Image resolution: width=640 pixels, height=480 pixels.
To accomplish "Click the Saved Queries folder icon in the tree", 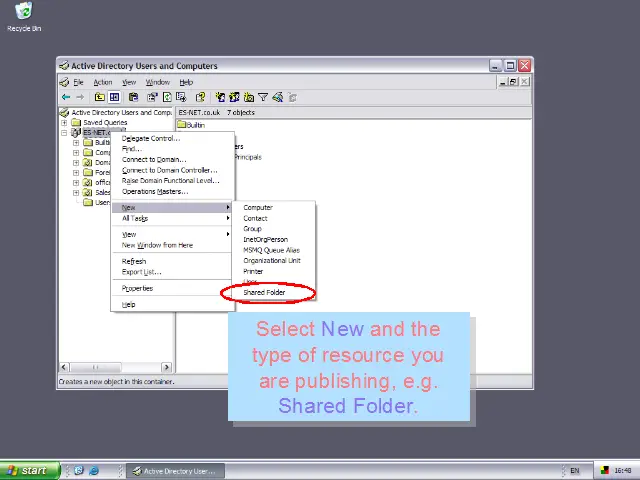I will 76,122.
